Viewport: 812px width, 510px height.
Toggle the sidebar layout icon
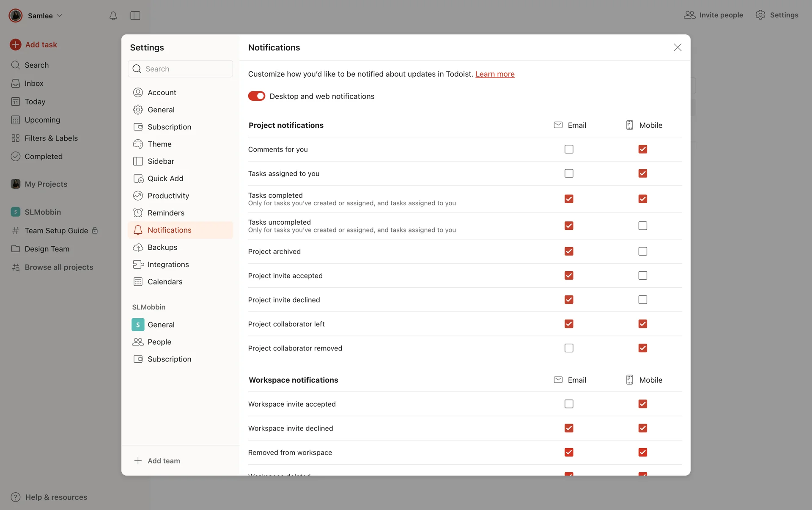135,16
